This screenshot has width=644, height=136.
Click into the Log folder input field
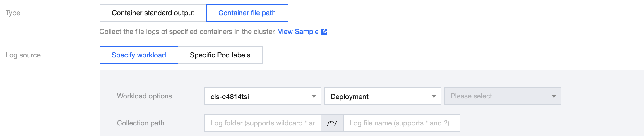pyautogui.click(x=263, y=123)
